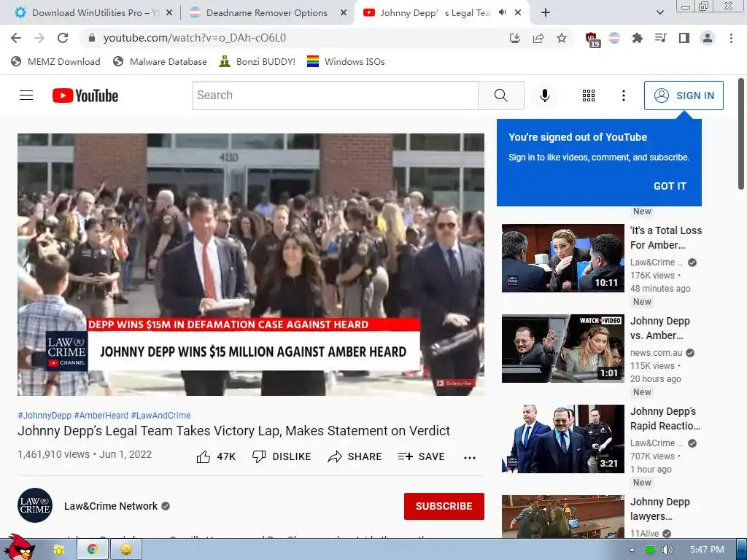
Task: Click the Law&Crime channel avatar
Action: (x=35, y=505)
